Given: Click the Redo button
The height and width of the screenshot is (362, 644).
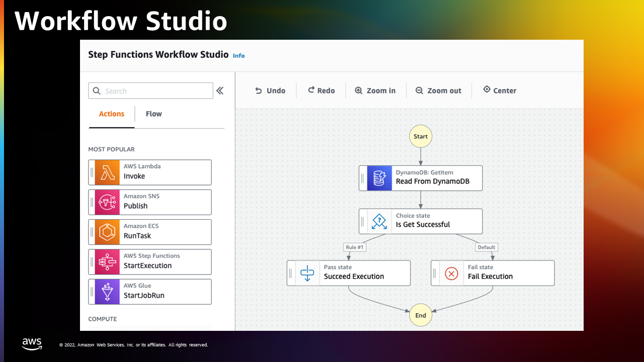Looking at the screenshot, I should 321,90.
